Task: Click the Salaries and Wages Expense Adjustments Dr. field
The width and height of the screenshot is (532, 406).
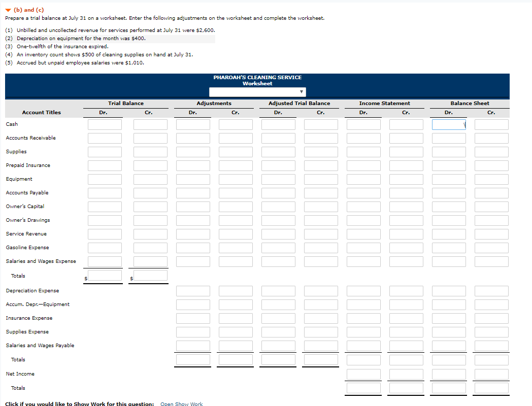Action: pyautogui.click(x=192, y=261)
